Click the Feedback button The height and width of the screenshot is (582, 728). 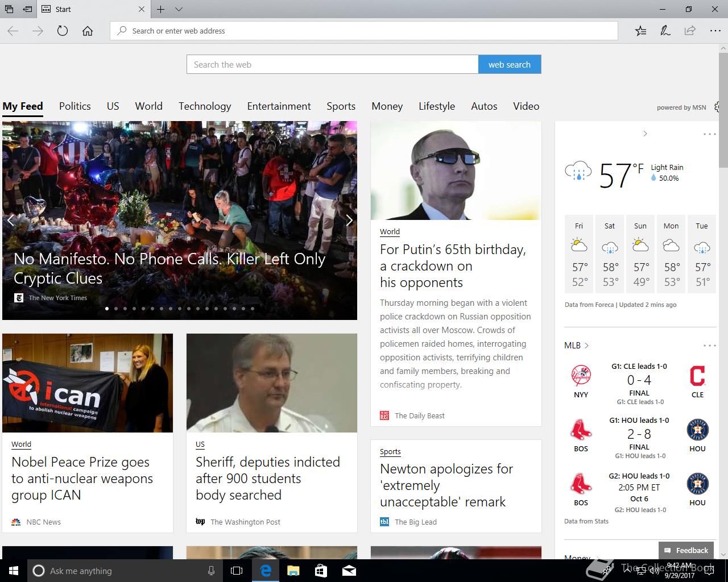tap(686, 550)
